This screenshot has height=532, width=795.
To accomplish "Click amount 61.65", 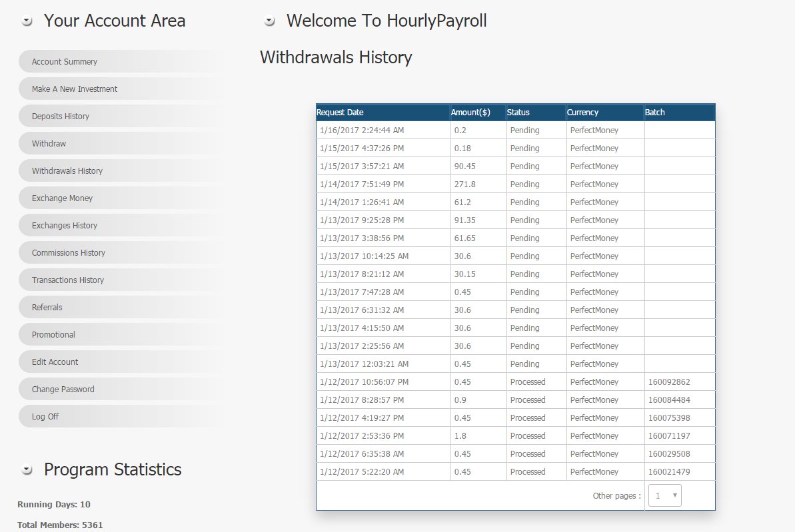I will pos(465,238).
